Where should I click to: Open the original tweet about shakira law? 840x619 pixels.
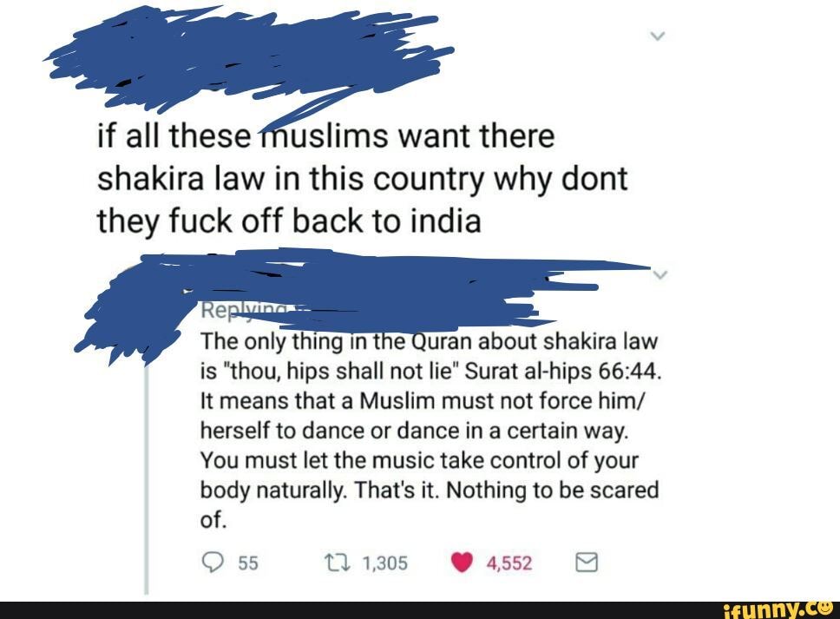point(362,179)
